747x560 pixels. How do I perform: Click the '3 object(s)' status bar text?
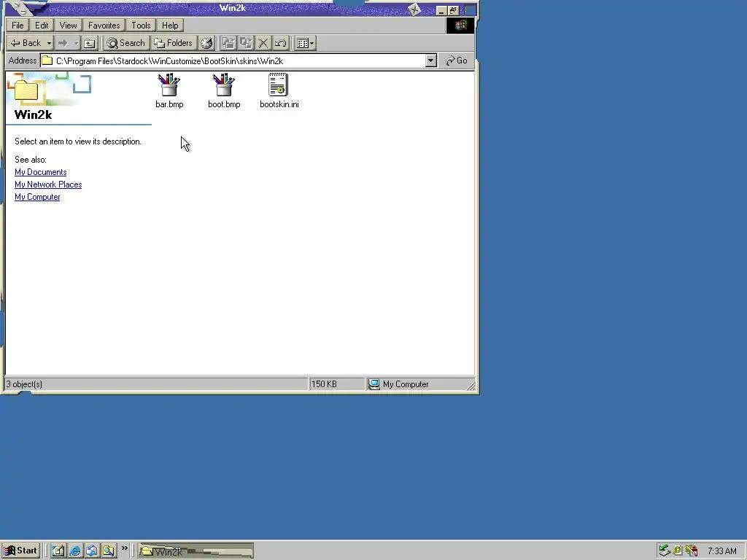coord(24,384)
